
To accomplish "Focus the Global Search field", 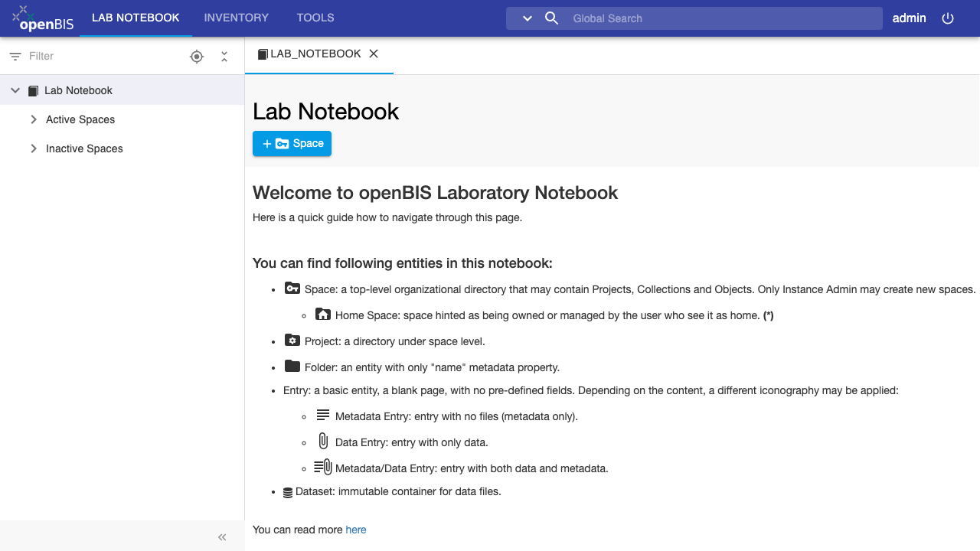I will tap(724, 18).
